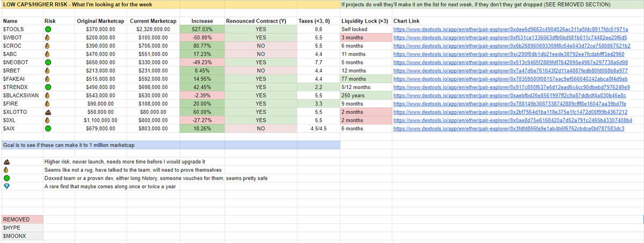Screen dimensions: 644x243
Task: Select the 'Chart Link' header cell
Action: click(518, 21)
